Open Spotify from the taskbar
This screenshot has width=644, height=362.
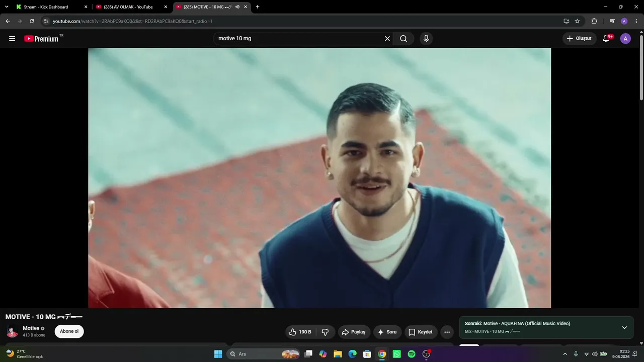[412, 354]
